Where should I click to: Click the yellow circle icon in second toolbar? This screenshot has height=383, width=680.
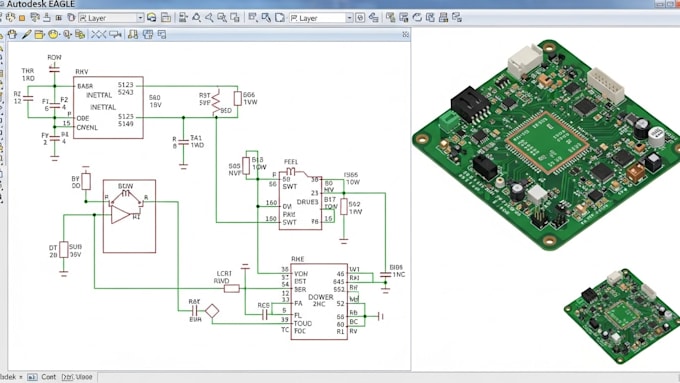point(53,34)
